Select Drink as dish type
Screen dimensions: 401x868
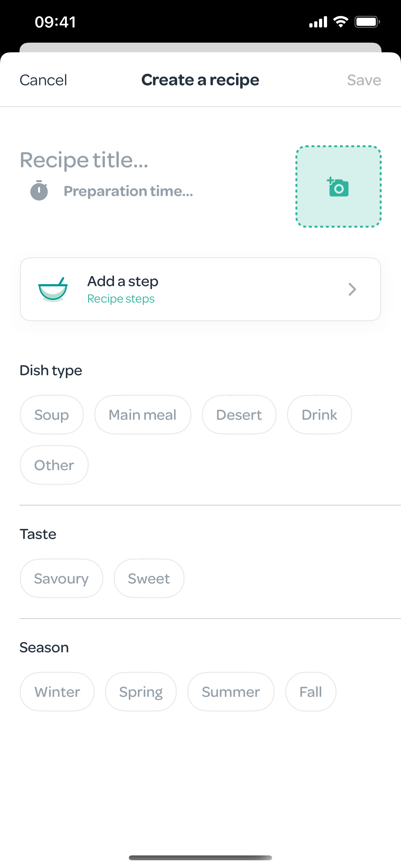click(319, 415)
